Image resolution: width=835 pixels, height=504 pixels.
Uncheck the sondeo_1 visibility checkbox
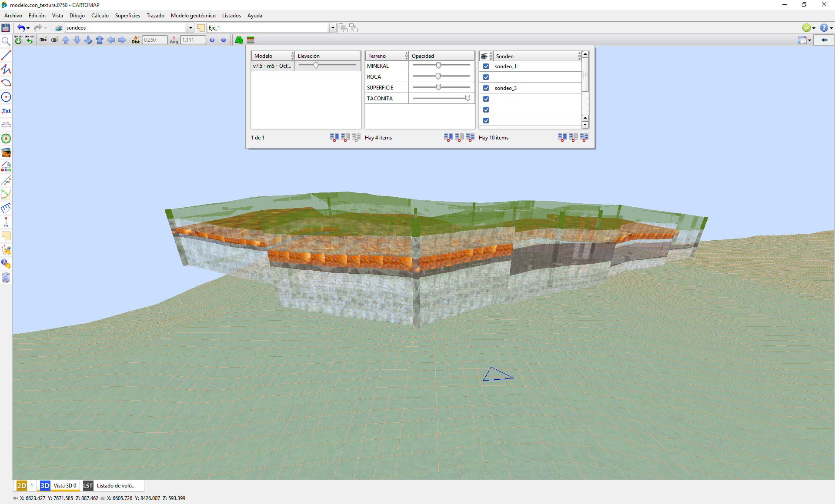click(x=486, y=66)
